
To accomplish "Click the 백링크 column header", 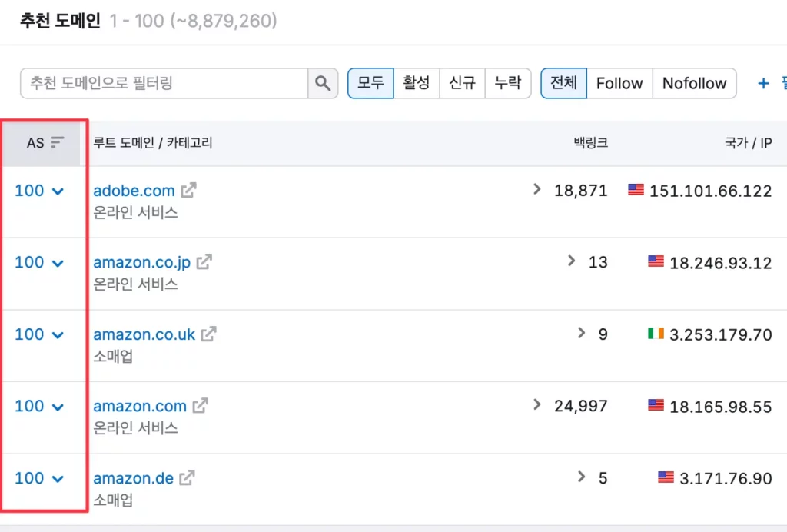I will 591,142.
